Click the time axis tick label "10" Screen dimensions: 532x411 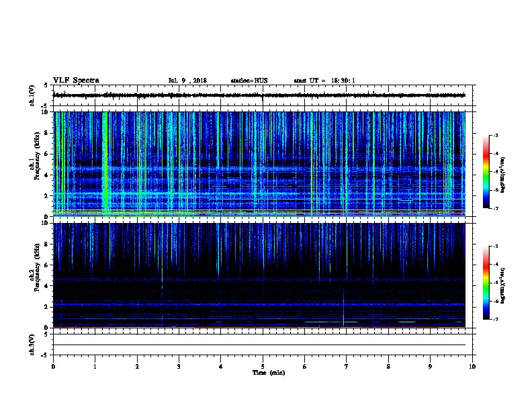click(472, 367)
